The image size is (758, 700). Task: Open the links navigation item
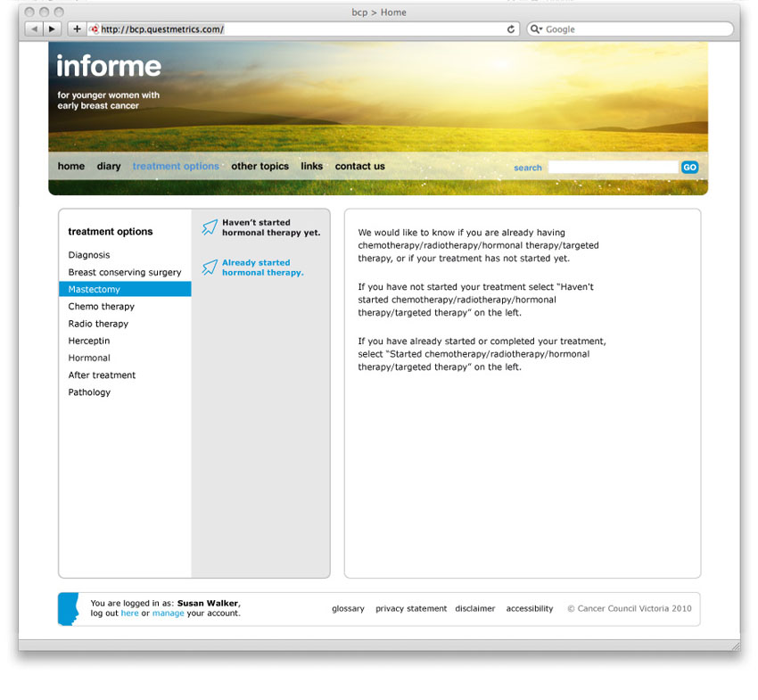point(312,166)
